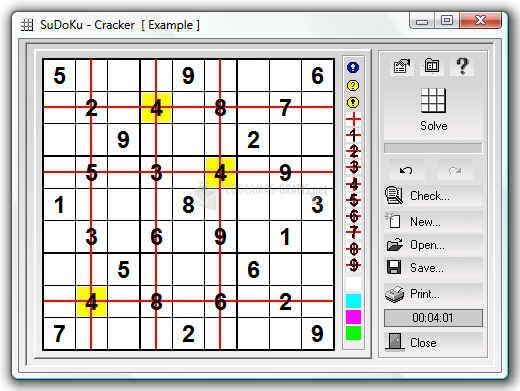520x391 pixels.
Task: Click the Check... button label
Action: point(430,196)
